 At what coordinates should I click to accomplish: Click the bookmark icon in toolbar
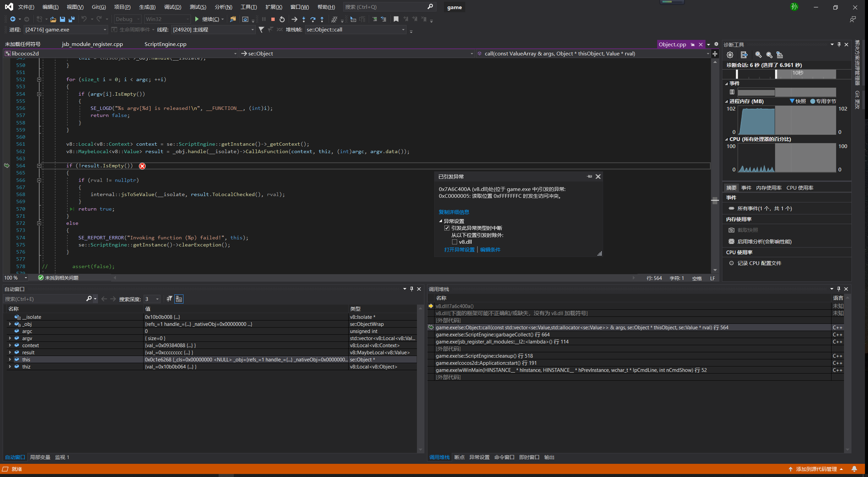(396, 19)
